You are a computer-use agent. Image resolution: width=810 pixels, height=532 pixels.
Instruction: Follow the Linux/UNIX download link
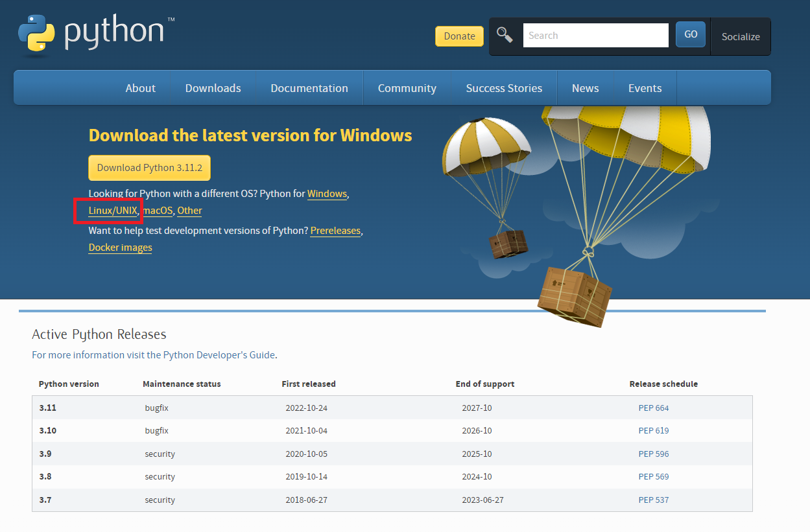tap(113, 211)
